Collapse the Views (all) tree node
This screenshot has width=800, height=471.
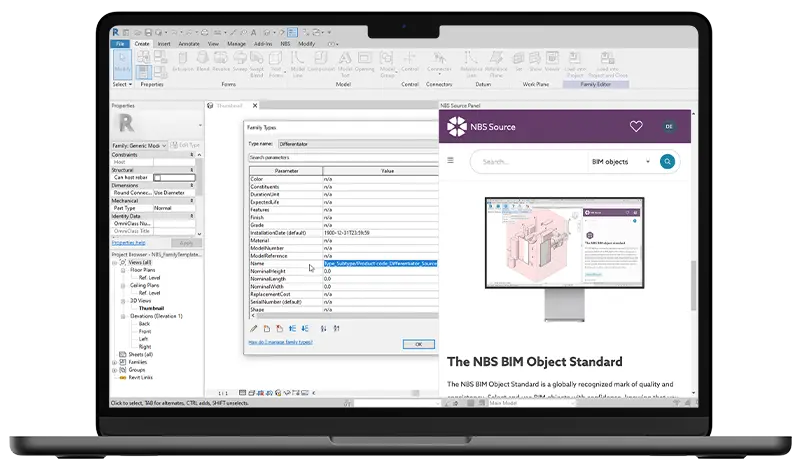click(115, 262)
